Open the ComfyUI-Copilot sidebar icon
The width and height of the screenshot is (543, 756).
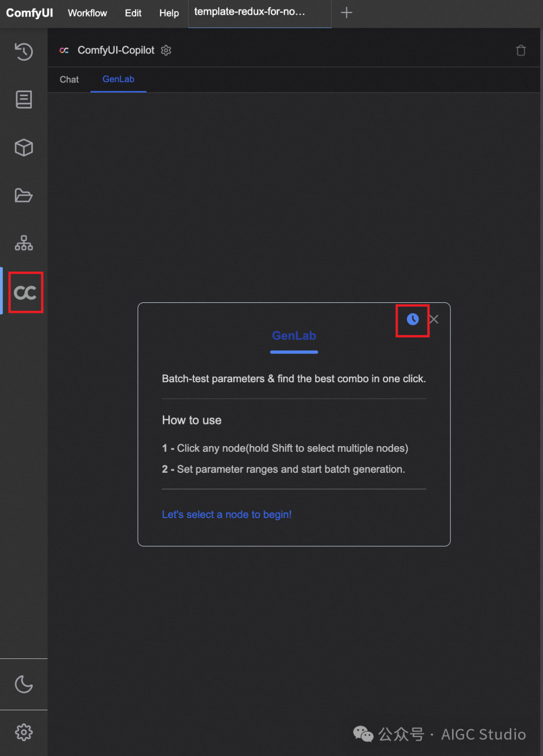coord(25,292)
